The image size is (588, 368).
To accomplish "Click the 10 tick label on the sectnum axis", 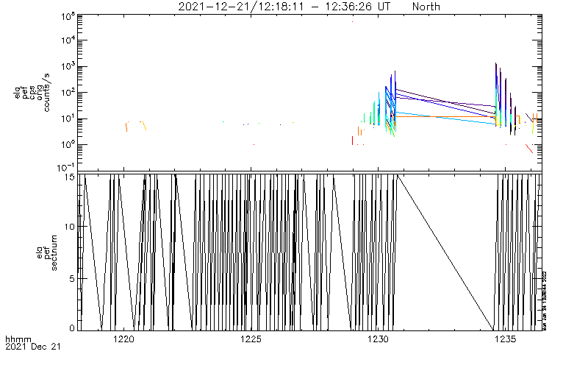I will coord(71,227).
